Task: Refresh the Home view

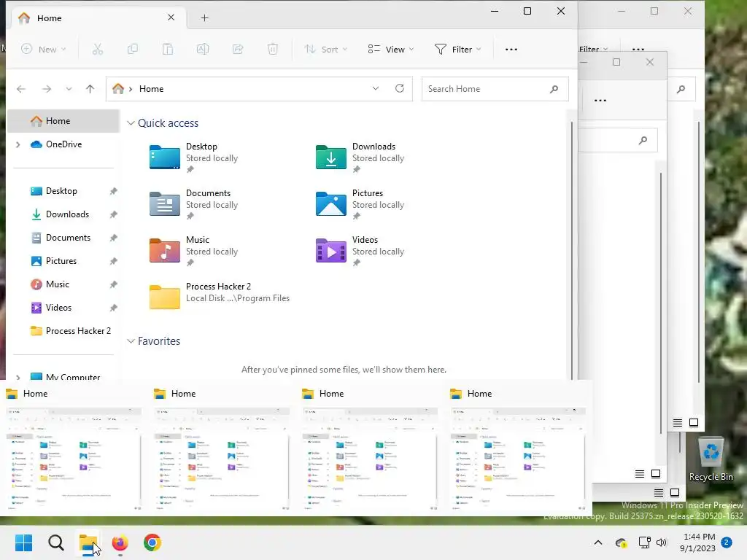Action: tap(400, 88)
